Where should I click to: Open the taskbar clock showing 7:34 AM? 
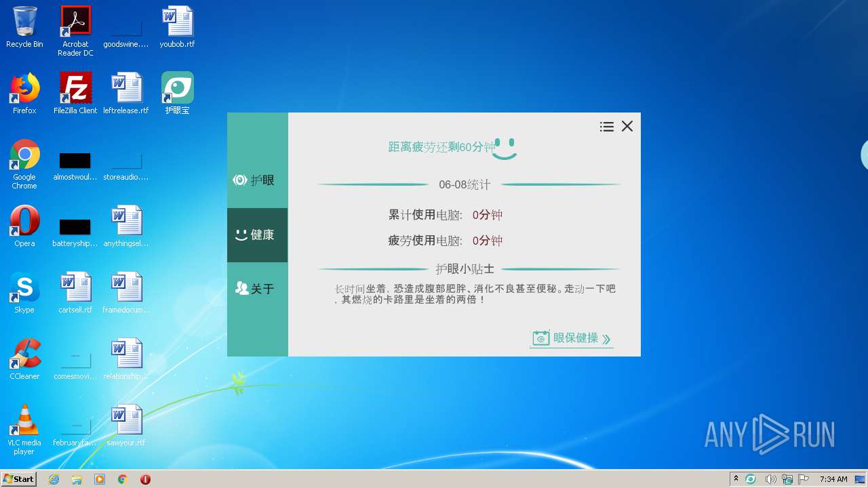tap(833, 479)
